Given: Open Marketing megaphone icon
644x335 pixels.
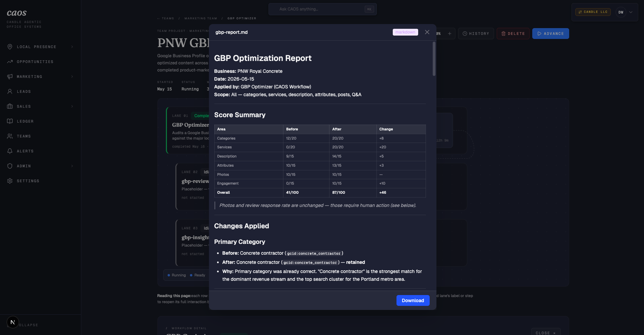Looking at the screenshot, I should (10, 77).
